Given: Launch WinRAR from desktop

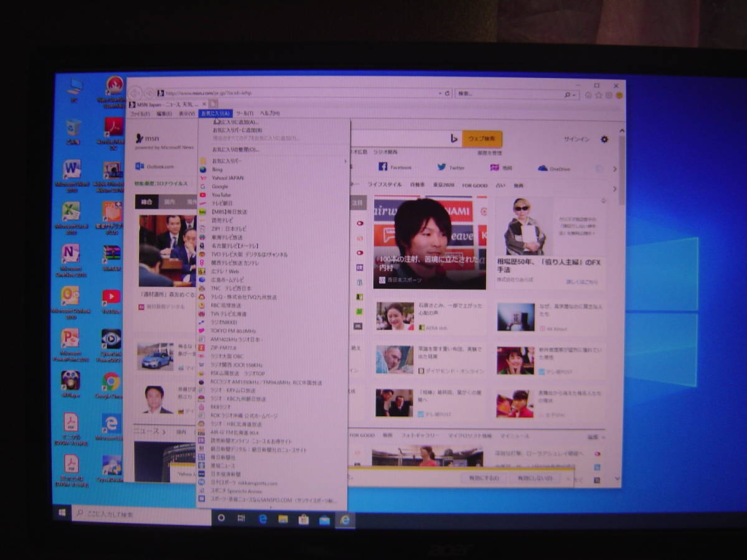Looking at the screenshot, I should click(x=112, y=258).
